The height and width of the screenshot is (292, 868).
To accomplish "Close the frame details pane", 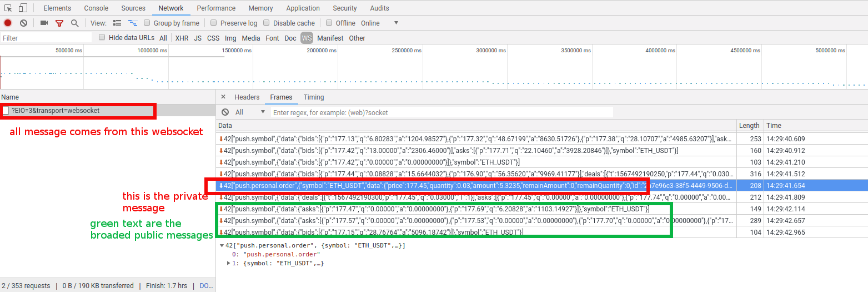I will click(223, 97).
